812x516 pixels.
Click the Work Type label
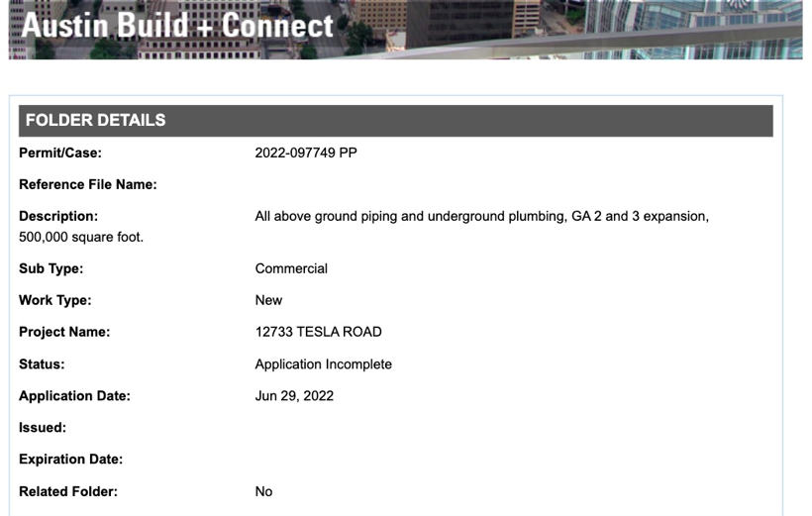55,300
